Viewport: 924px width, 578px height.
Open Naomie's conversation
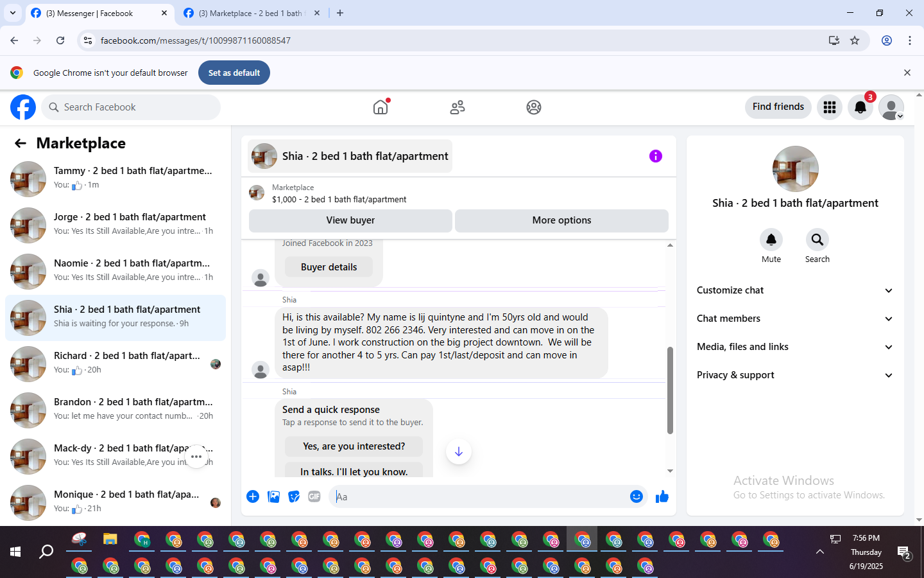[116, 272]
